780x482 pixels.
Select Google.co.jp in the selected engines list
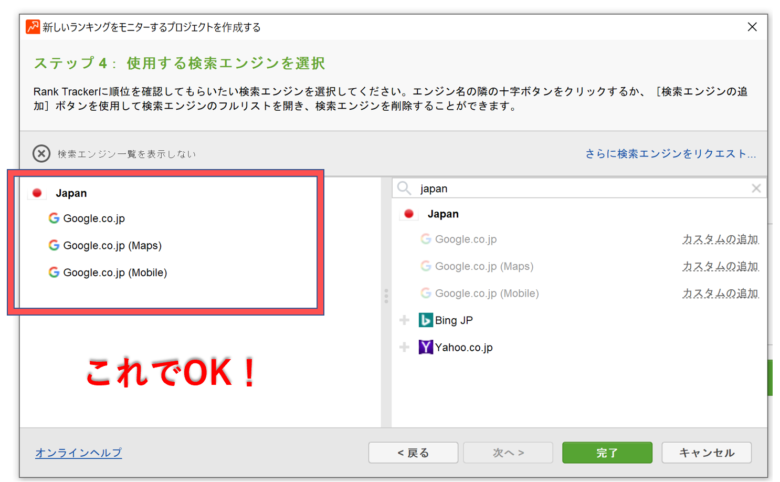coord(94,218)
